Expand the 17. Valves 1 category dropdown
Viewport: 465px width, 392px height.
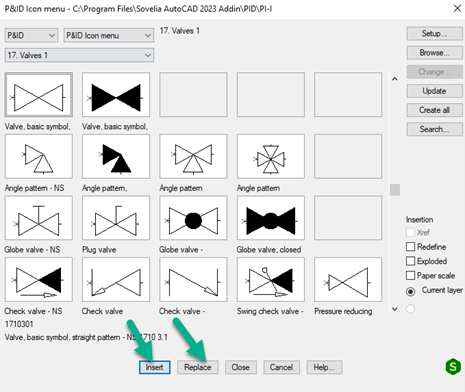click(79, 55)
